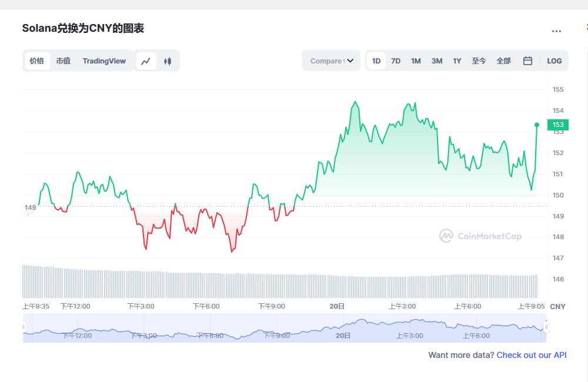Open the calendar date-range picker icon
Screen dimensions: 588x382
527,61
